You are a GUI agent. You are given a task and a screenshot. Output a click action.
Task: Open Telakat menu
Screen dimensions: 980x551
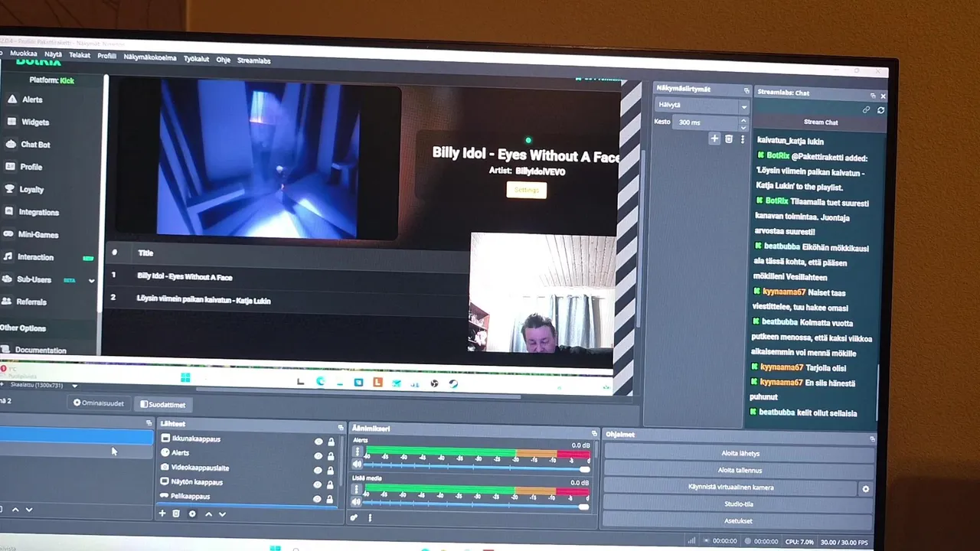click(x=80, y=55)
